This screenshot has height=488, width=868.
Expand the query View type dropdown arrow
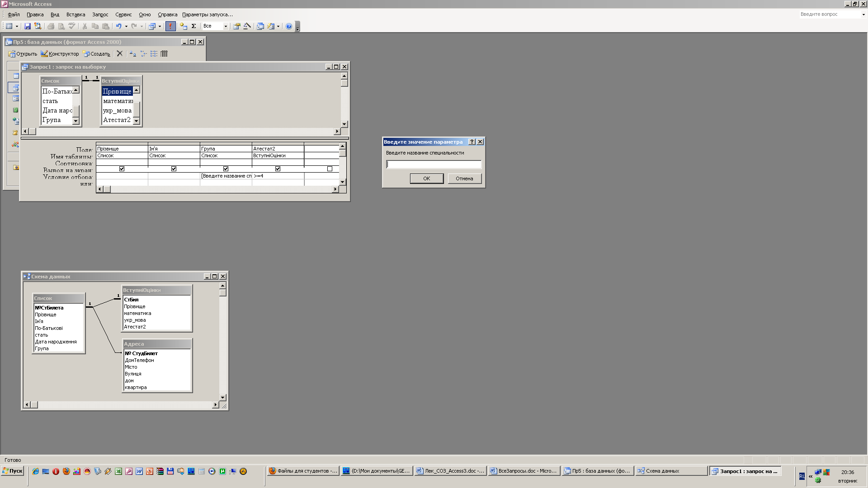point(17,26)
